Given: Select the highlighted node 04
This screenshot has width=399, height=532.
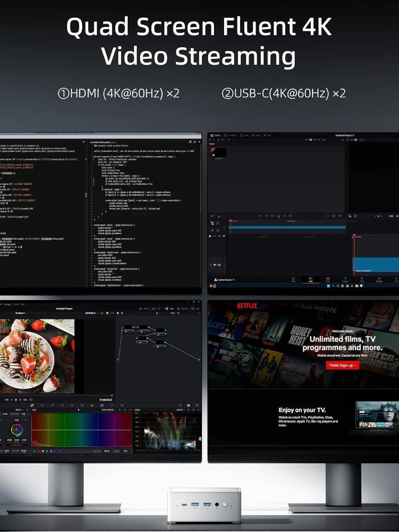Looking at the screenshot, I should pyautogui.click(x=142, y=340).
